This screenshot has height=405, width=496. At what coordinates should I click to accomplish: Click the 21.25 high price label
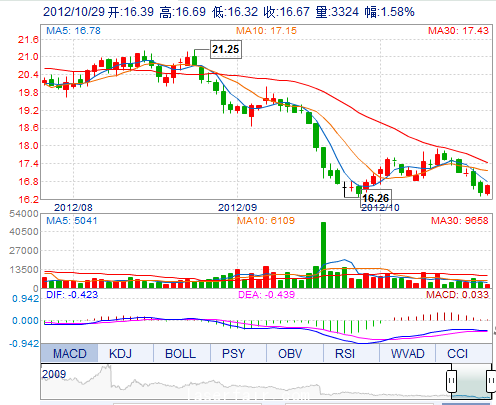pos(226,49)
